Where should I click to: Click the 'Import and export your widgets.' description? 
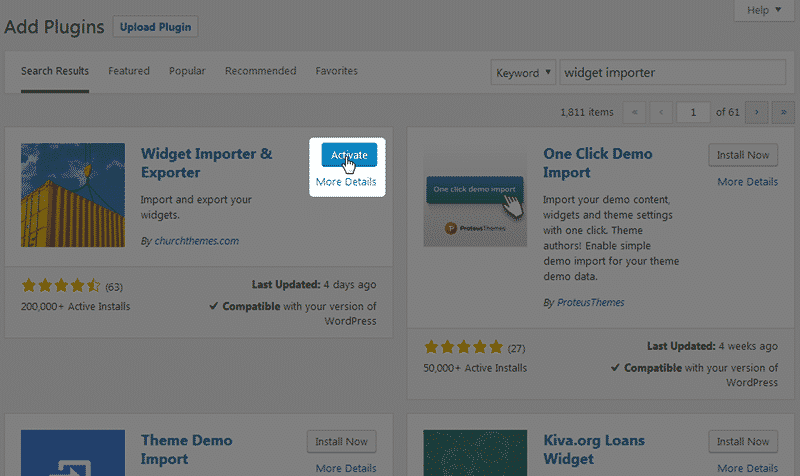pos(196,207)
